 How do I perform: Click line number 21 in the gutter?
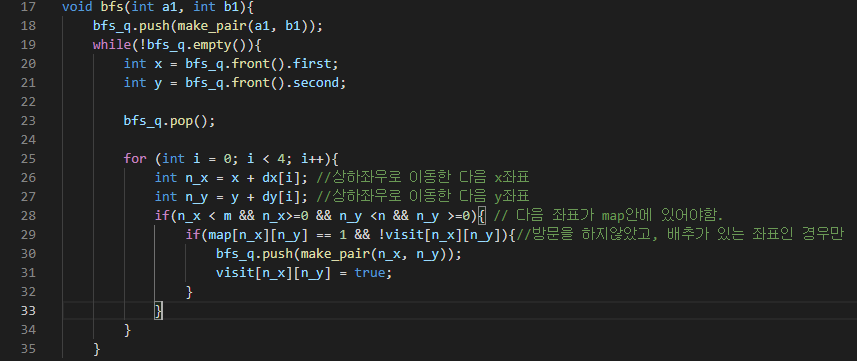[27, 83]
